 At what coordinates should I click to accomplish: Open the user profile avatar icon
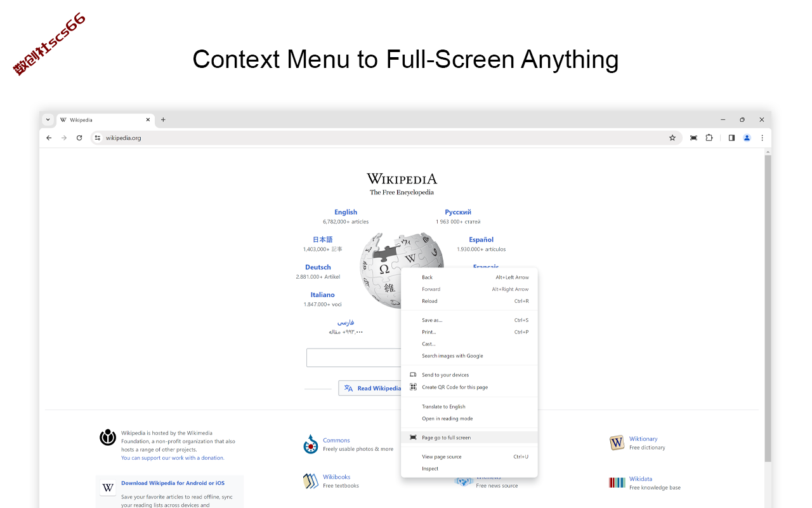point(747,138)
